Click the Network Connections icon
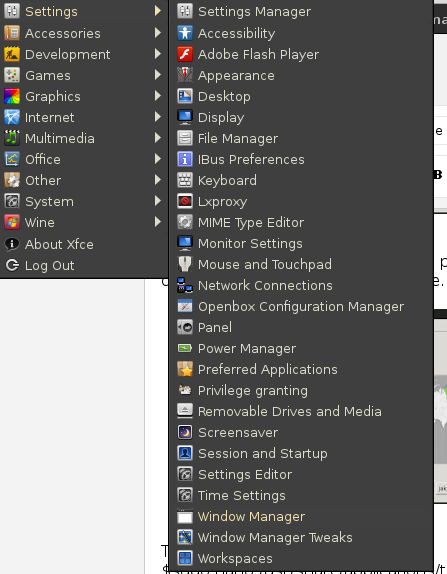This screenshot has height=574, width=447. pos(185,285)
